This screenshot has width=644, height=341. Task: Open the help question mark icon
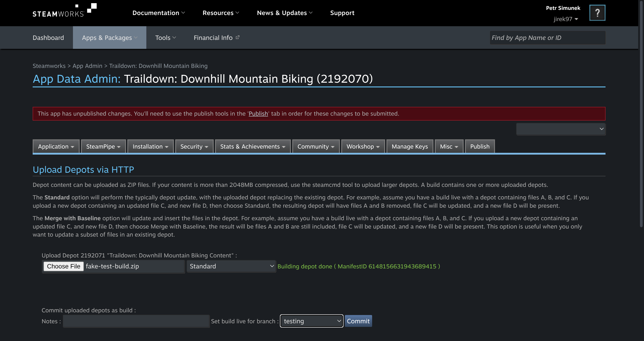point(597,13)
